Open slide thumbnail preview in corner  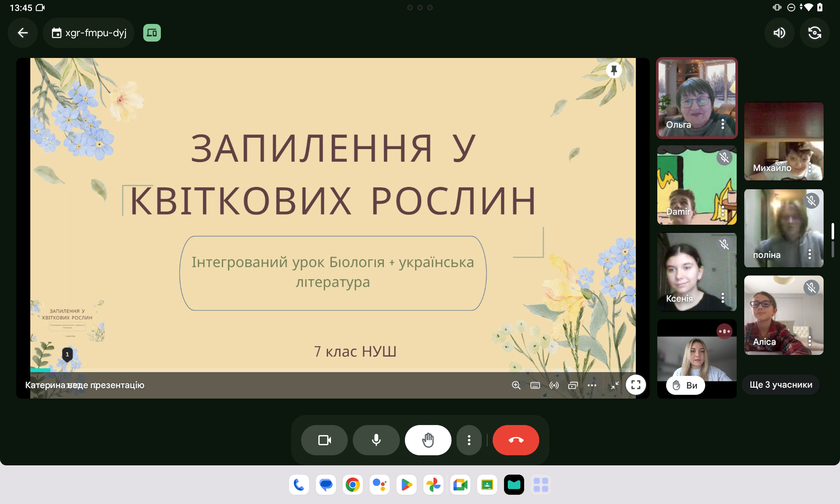tap(67, 321)
